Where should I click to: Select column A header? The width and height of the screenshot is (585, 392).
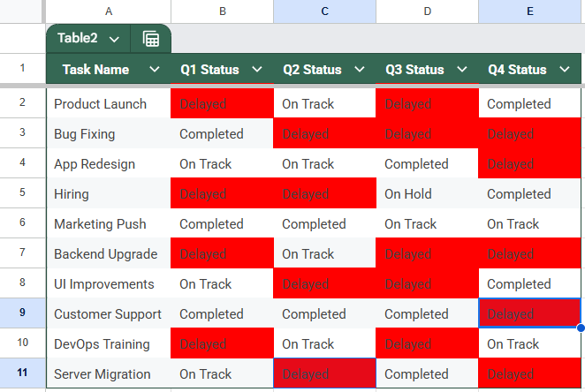[108, 11]
